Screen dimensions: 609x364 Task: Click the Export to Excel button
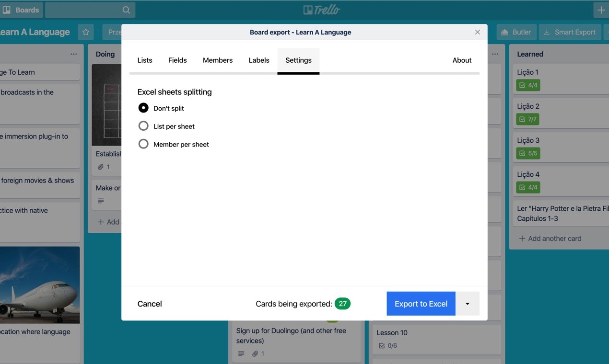click(421, 303)
